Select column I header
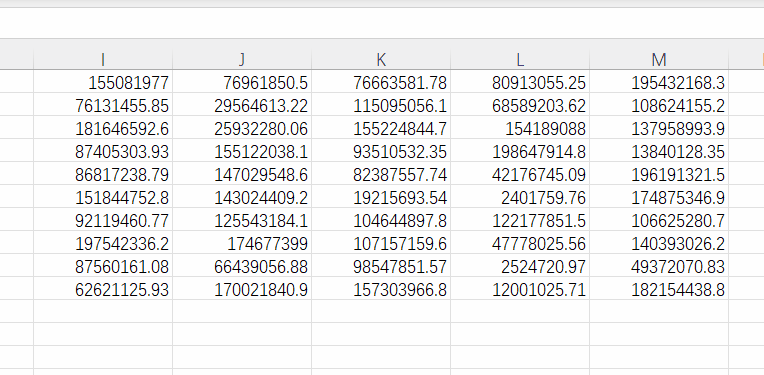Screen dimensions: 764x375 [103, 59]
